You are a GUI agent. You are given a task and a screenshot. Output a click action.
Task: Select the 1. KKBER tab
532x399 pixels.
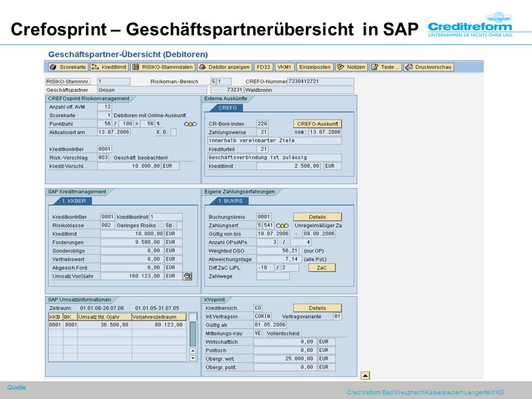74,201
